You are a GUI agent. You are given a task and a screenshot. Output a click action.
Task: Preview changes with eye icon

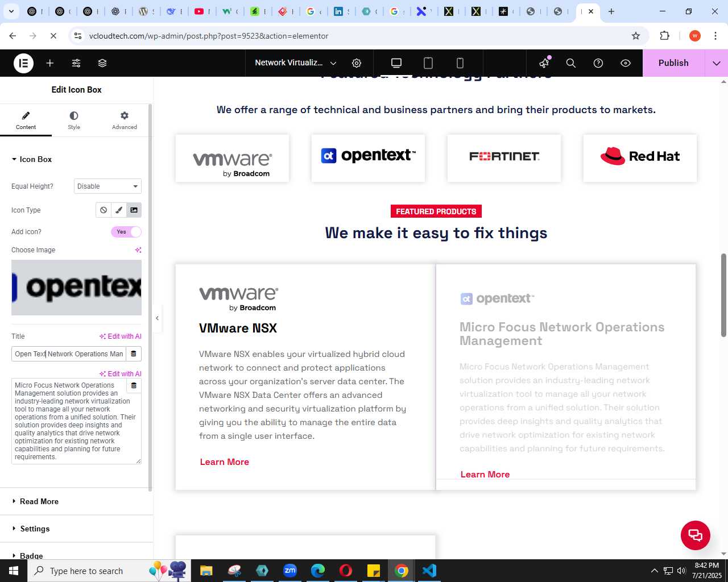tap(626, 63)
